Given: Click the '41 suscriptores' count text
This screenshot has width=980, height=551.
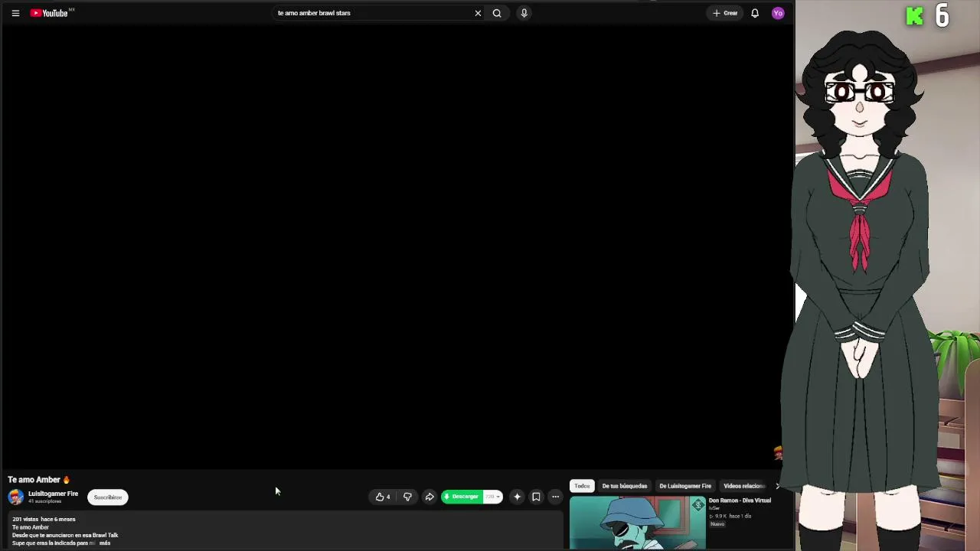Looking at the screenshot, I should click(44, 501).
